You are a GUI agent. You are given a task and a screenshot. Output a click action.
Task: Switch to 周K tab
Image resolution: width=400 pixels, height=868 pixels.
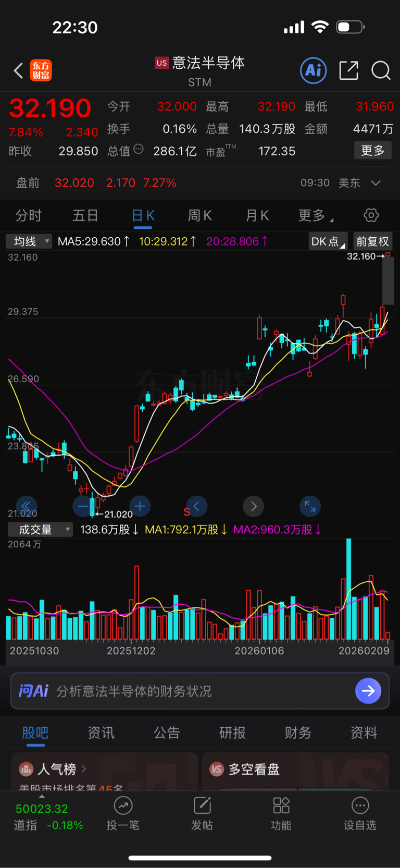(x=200, y=215)
